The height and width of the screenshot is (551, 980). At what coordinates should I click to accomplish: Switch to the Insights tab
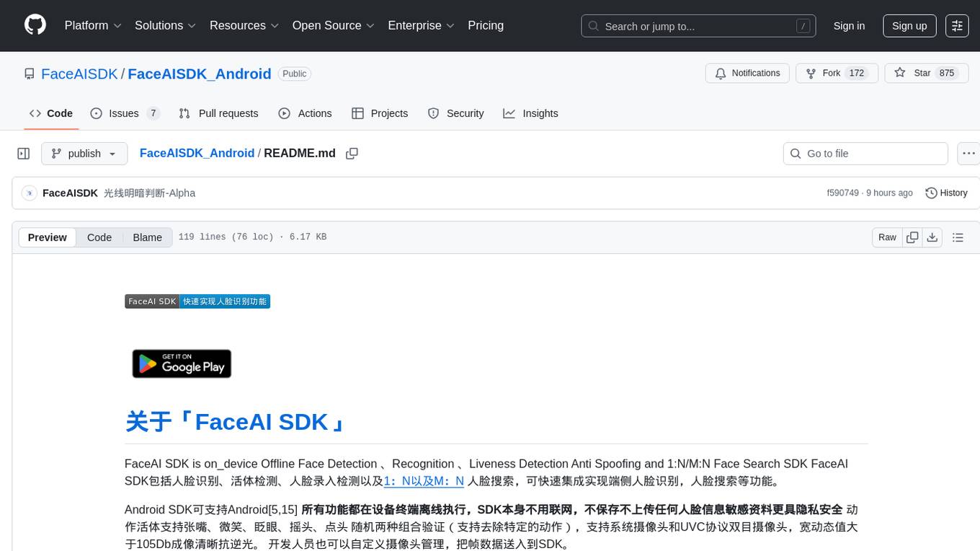pos(530,113)
